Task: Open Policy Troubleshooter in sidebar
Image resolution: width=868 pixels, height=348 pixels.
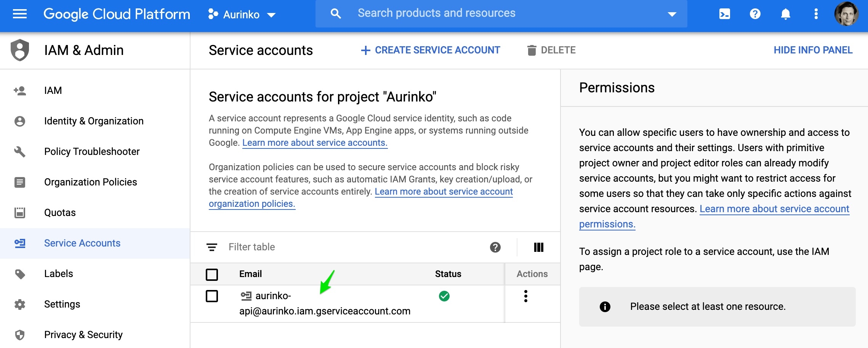Action: 92,151
